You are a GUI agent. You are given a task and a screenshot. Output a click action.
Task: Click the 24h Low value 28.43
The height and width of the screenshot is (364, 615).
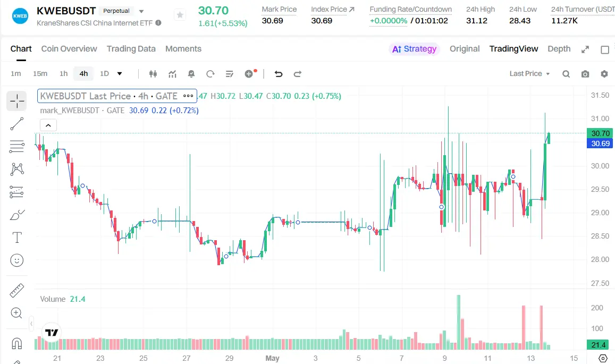(x=520, y=21)
